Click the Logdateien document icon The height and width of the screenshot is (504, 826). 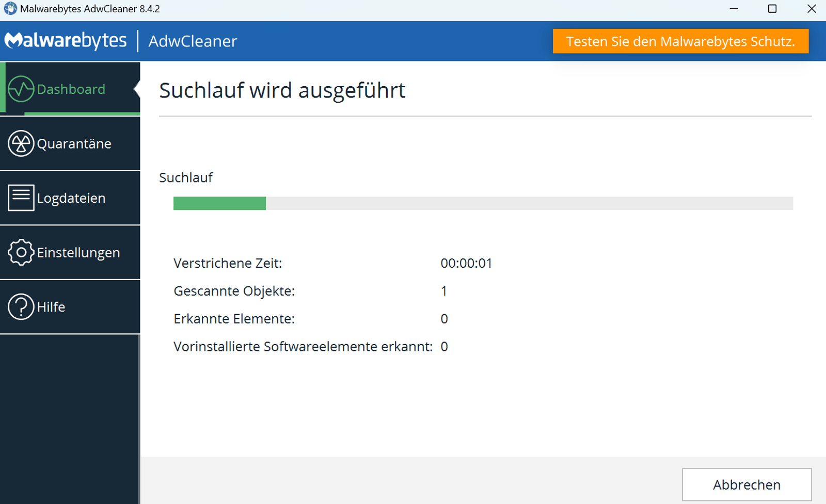[x=21, y=198]
